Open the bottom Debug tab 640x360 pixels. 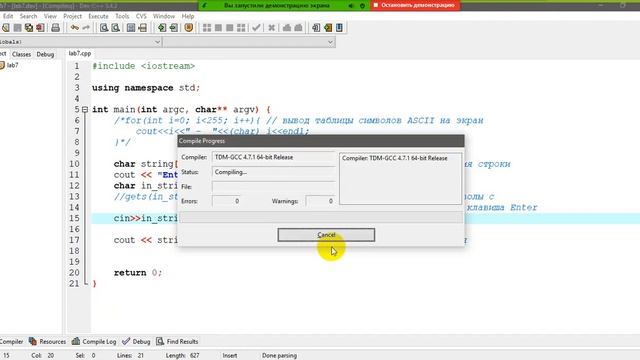[136, 341]
